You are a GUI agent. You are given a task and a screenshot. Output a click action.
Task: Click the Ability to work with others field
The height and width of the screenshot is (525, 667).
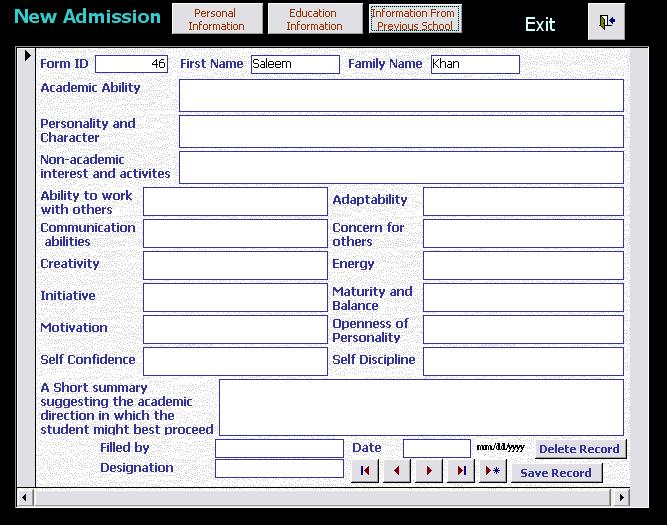pos(235,202)
